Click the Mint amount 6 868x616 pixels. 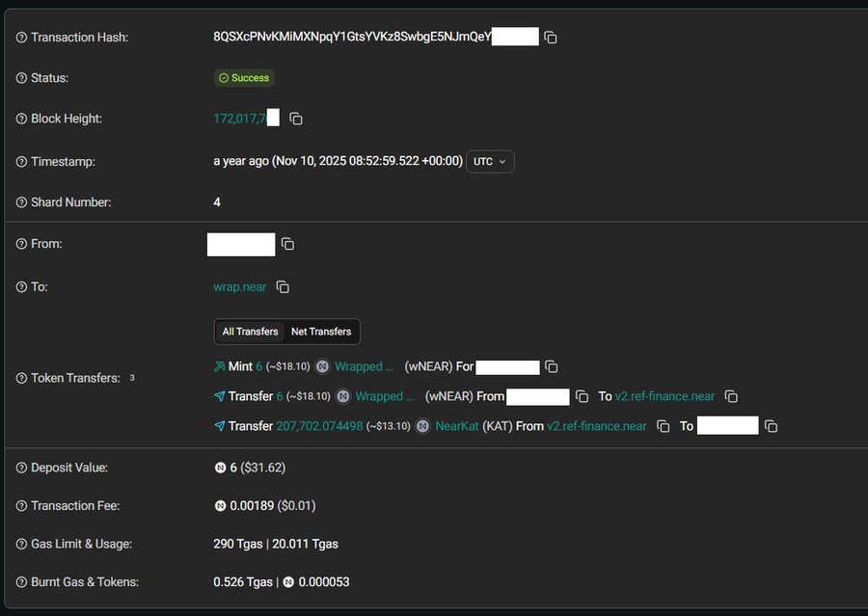[259, 366]
